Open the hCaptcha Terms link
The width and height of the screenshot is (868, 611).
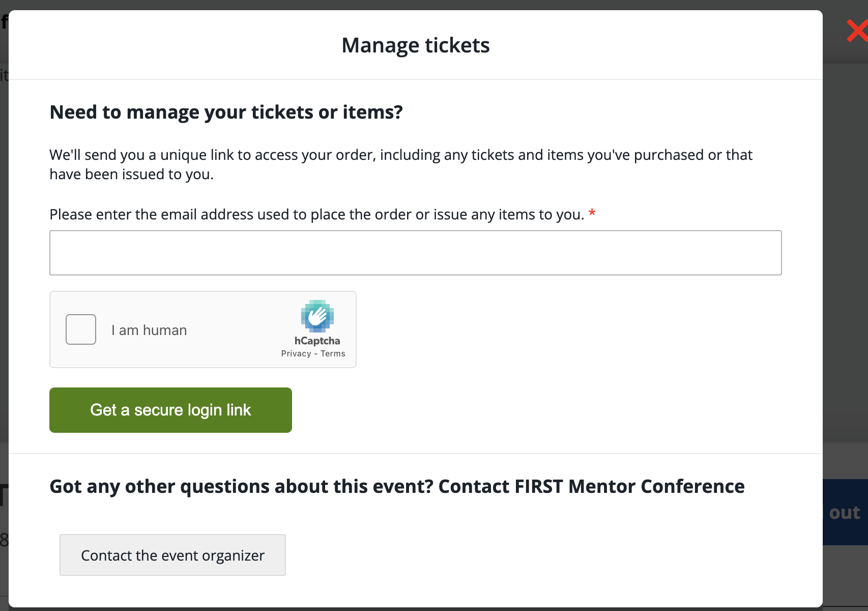tap(333, 354)
